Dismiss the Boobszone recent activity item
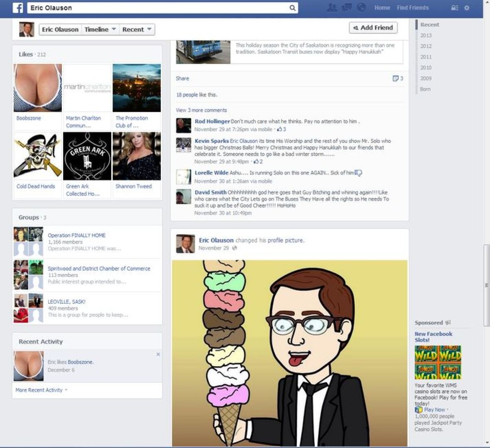The height and width of the screenshot is (448, 490). (x=158, y=354)
